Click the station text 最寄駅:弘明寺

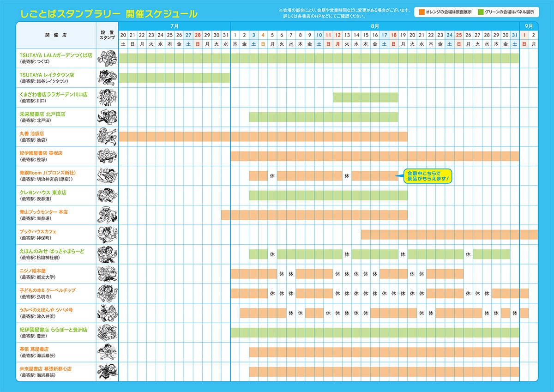click(35, 297)
